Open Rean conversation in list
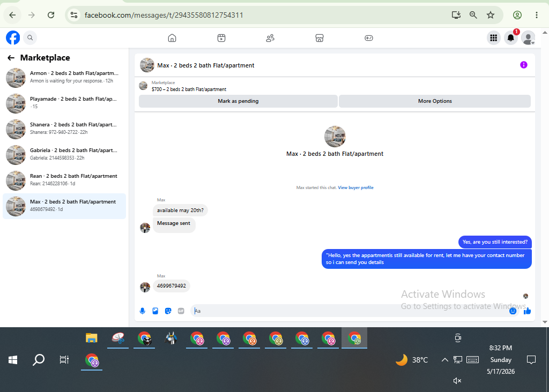The image size is (549, 392). (64, 180)
